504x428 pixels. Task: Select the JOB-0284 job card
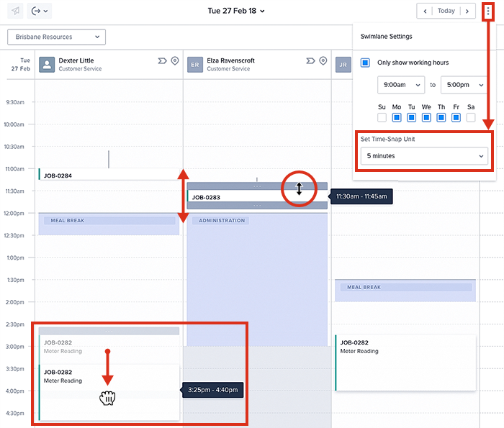pyautogui.click(x=108, y=175)
